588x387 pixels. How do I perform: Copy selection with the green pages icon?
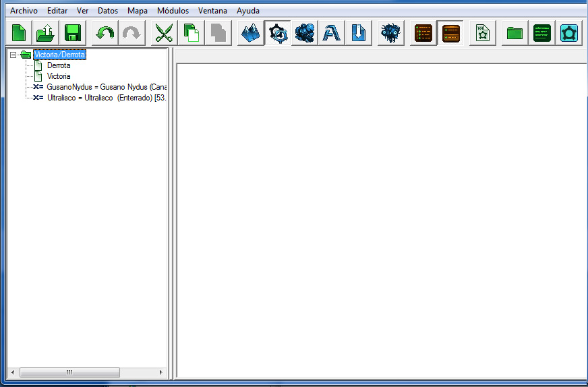192,33
